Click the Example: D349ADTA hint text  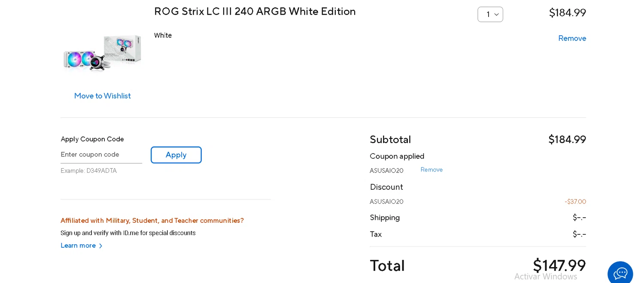(x=88, y=171)
